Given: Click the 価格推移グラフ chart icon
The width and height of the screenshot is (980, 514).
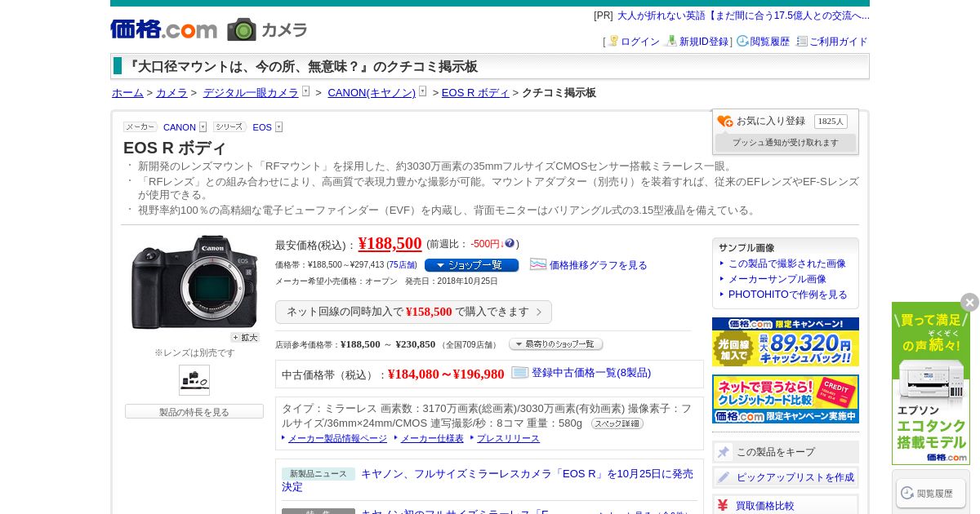Looking at the screenshot, I should (538, 264).
